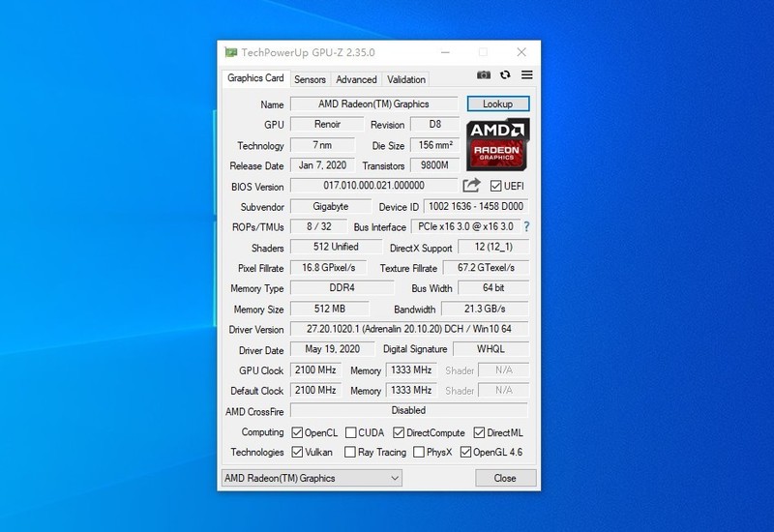Select the Graphics Card tab

click(255, 78)
